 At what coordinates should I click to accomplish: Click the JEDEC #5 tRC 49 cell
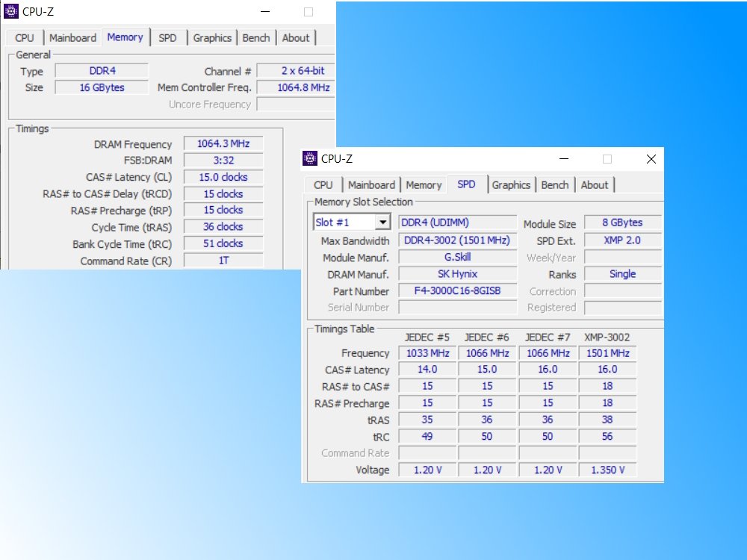pyautogui.click(x=427, y=437)
